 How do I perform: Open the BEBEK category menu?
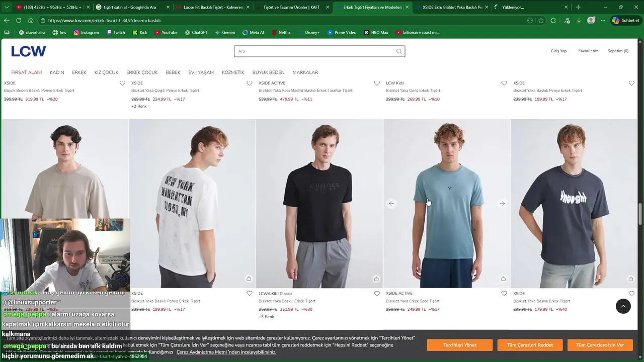click(x=173, y=72)
